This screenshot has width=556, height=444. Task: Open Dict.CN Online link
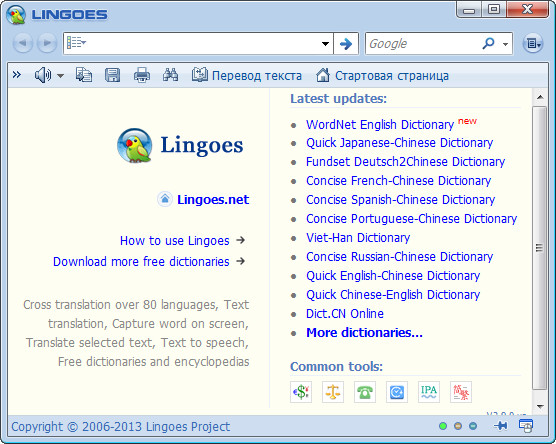tap(345, 313)
